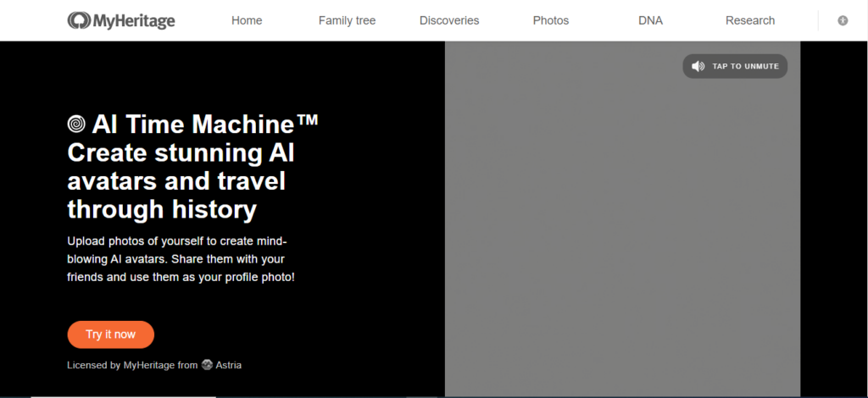
Task: Go to the Home menu item
Action: pyautogui.click(x=247, y=20)
